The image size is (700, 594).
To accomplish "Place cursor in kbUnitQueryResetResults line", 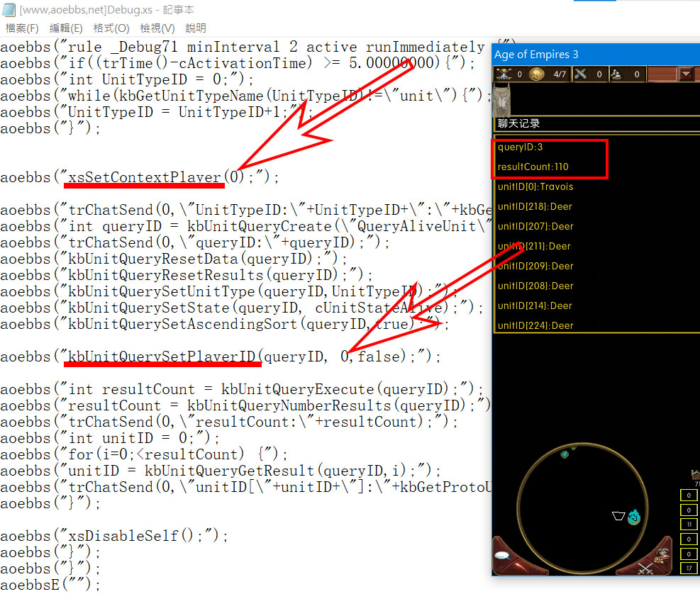I will [186, 275].
